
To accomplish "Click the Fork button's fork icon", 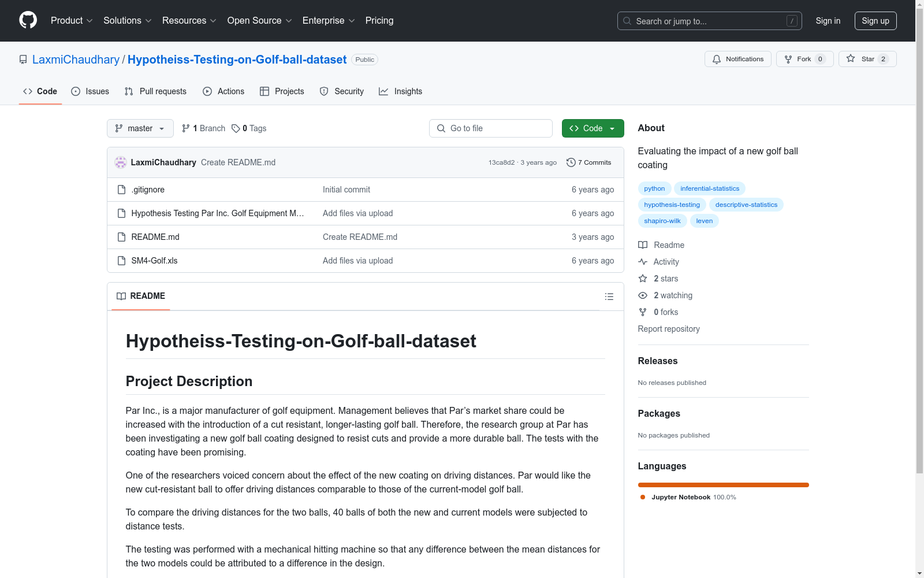I will pos(788,59).
